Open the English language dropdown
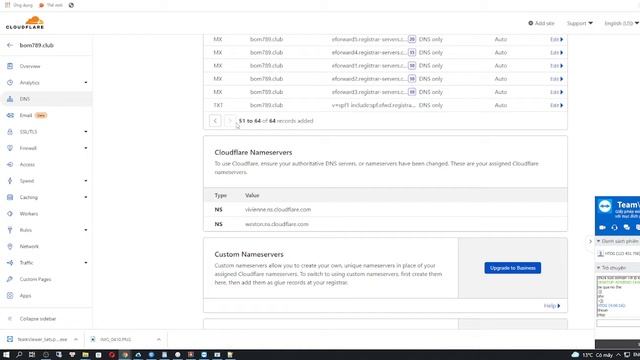Viewport: 640px width, 360px height. [x=621, y=23]
